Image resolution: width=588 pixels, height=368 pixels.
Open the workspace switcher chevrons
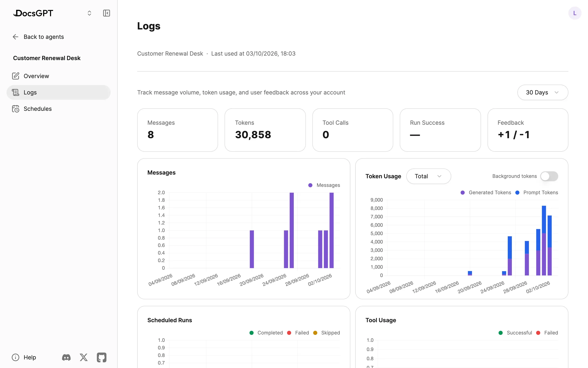pos(89,13)
